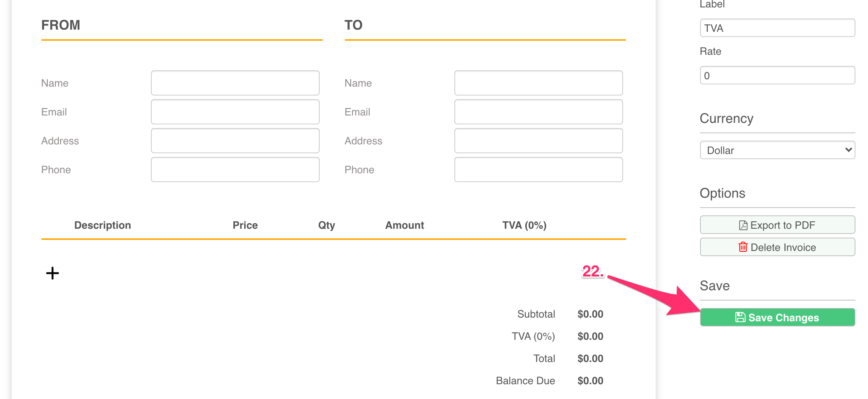868x399 pixels.
Task: Click the TO Phone input field
Action: [x=538, y=170]
